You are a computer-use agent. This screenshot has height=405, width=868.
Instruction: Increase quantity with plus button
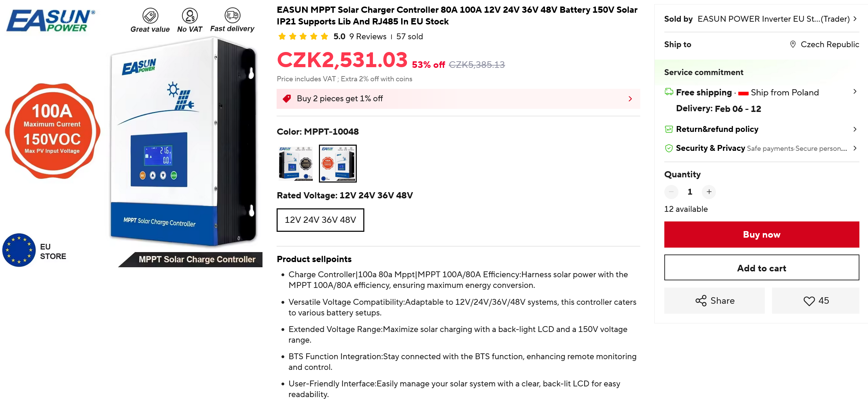pyautogui.click(x=709, y=192)
